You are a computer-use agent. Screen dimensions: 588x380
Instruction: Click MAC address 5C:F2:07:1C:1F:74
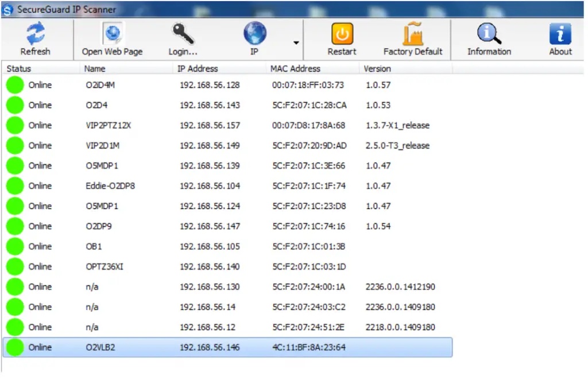click(308, 186)
